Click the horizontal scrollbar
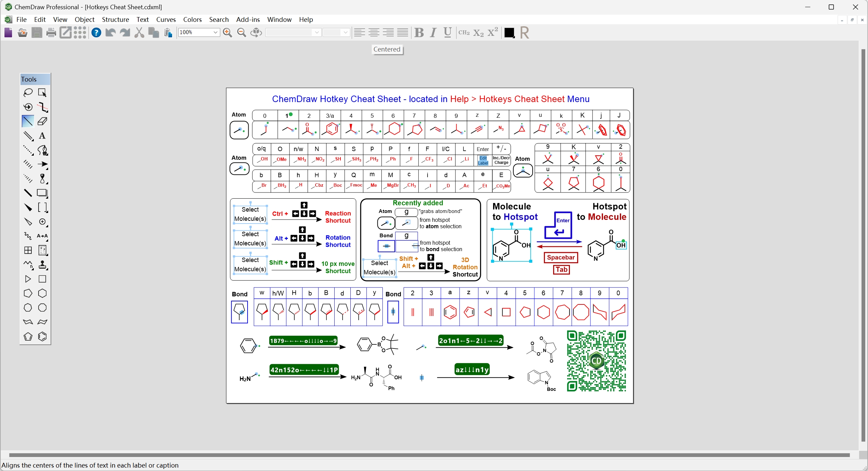 [429, 455]
